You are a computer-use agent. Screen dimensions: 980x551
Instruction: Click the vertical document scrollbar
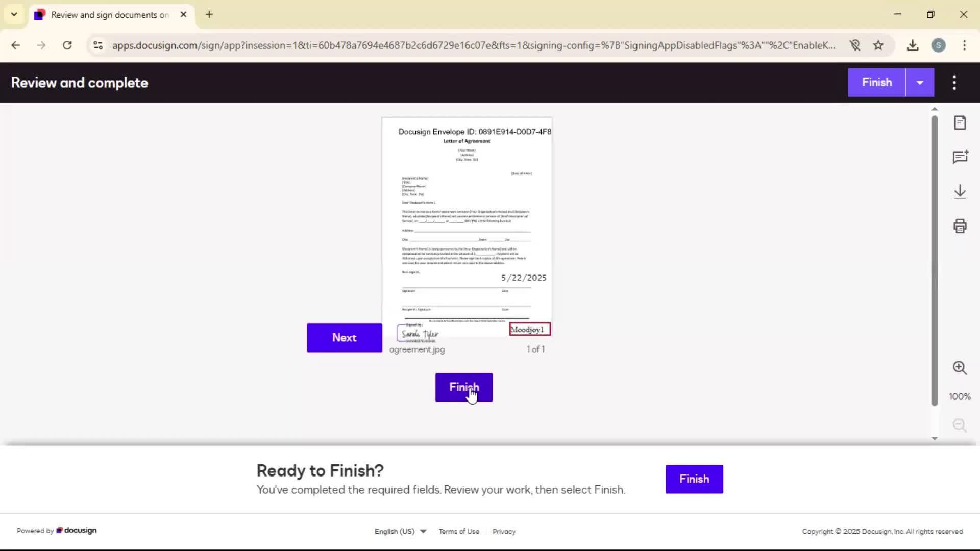pyautogui.click(x=934, y=260)
